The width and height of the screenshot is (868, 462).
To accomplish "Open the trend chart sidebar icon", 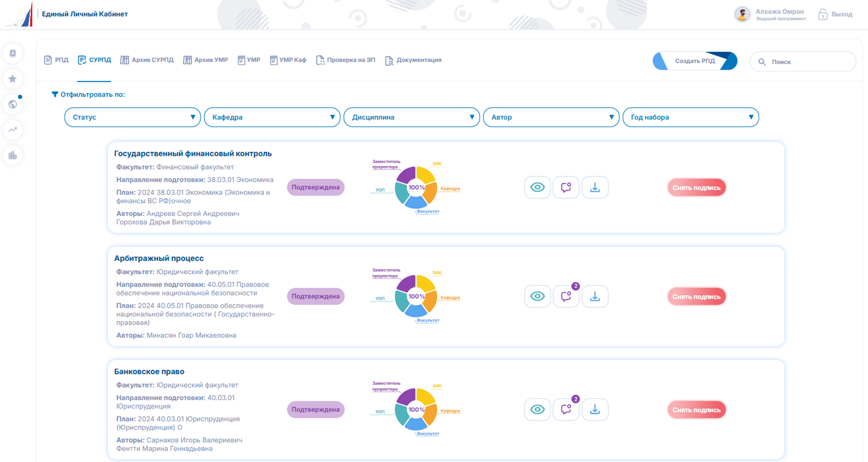I will (x=13, y=130).
